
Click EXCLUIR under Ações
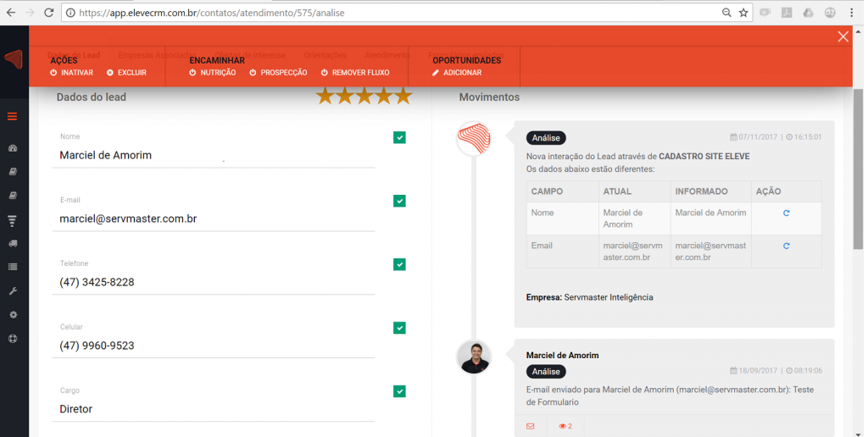click(127, 73)
